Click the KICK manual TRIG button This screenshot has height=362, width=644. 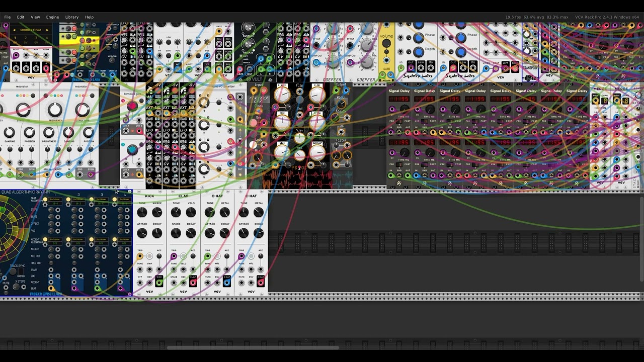coord(149,256)
